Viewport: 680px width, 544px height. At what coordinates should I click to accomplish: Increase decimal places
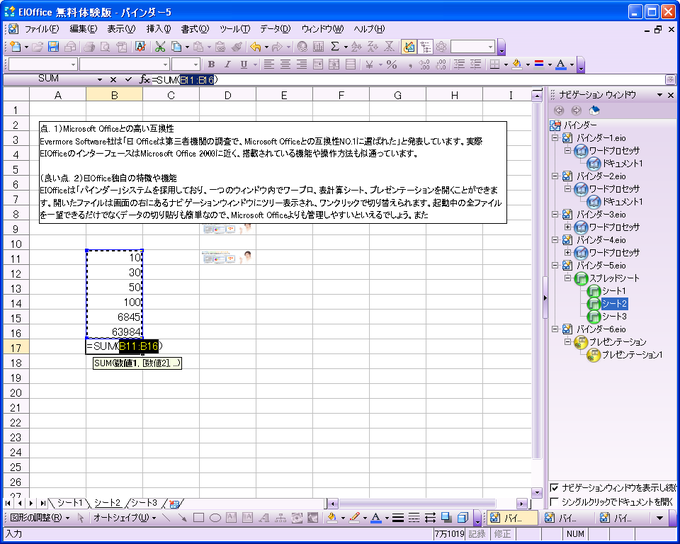click(425, 65)
